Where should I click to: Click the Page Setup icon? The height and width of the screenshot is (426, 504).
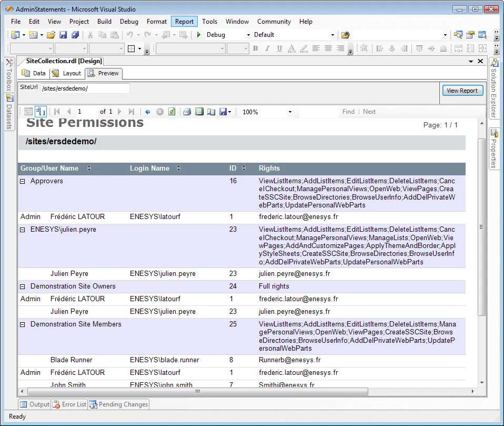[x=211, y=112]
